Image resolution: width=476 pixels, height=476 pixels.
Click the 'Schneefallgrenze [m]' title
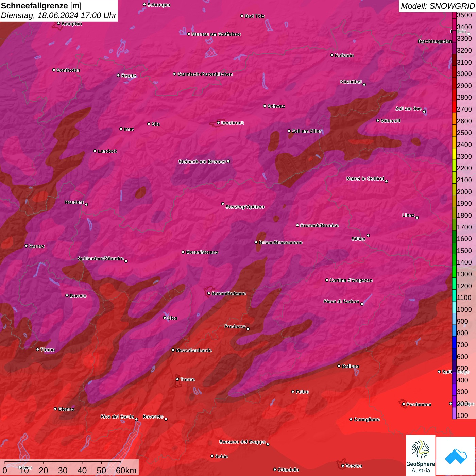coord(41,6)
